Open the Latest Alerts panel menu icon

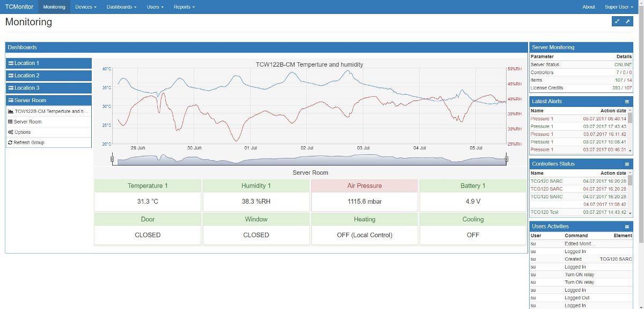[x=627, y=101]
